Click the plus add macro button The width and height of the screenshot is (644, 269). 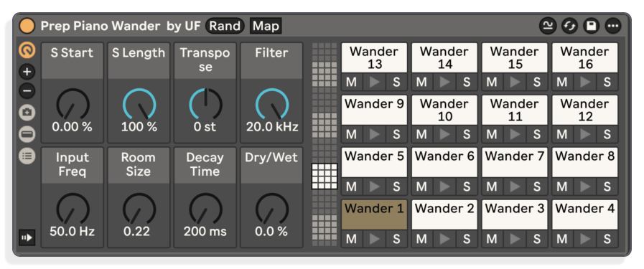click(x=27, y=72)
